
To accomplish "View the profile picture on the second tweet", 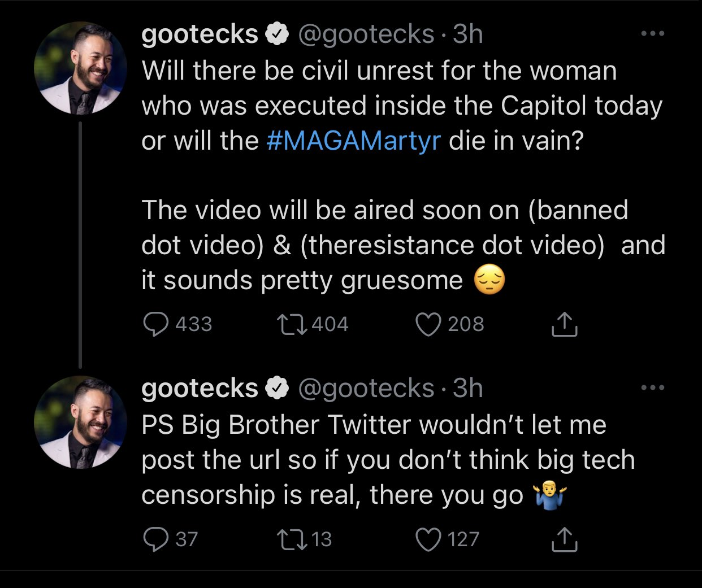I will point(80,422).
